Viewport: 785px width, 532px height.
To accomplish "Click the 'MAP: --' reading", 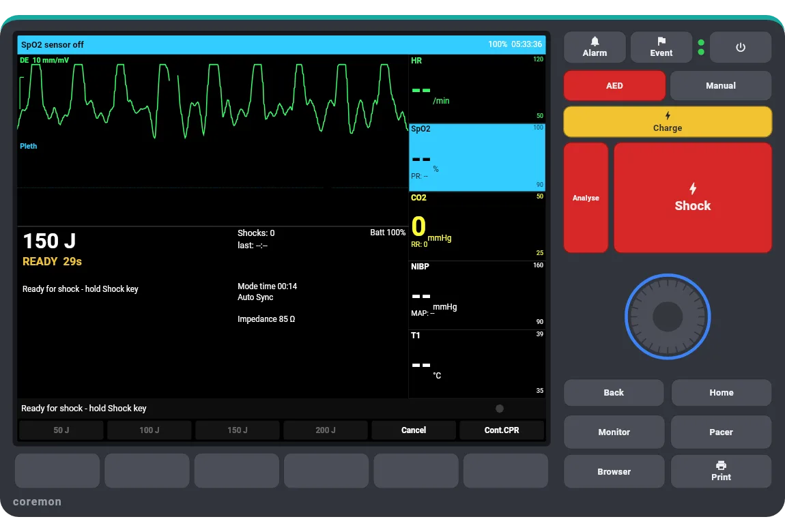I will coord(423,313).
